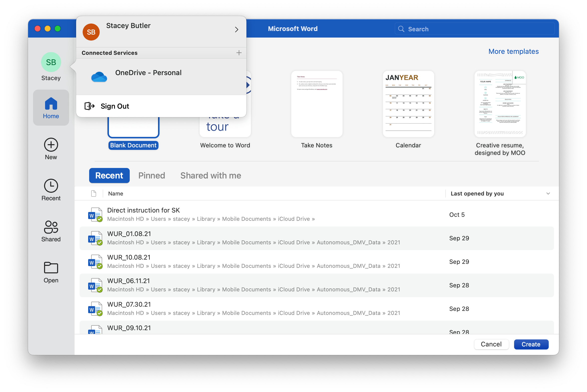The width and height of the screenshot is (587, 392).
Task: Switch to the Shared with me tab
Action: coord(211,175)
